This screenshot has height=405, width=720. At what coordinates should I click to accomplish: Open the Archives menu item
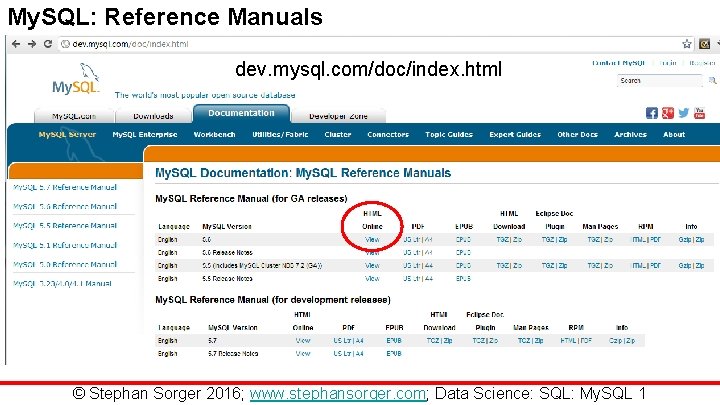coord(630,135)
